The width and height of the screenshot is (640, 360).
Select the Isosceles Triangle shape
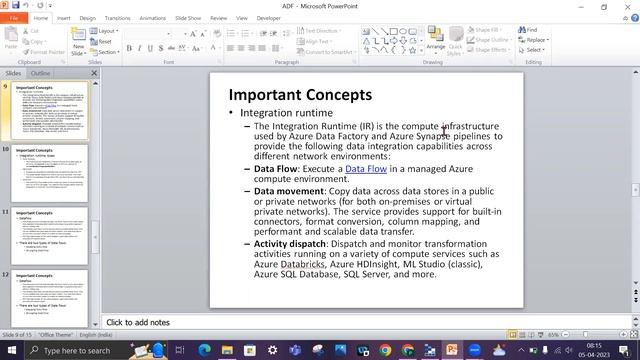366,40
